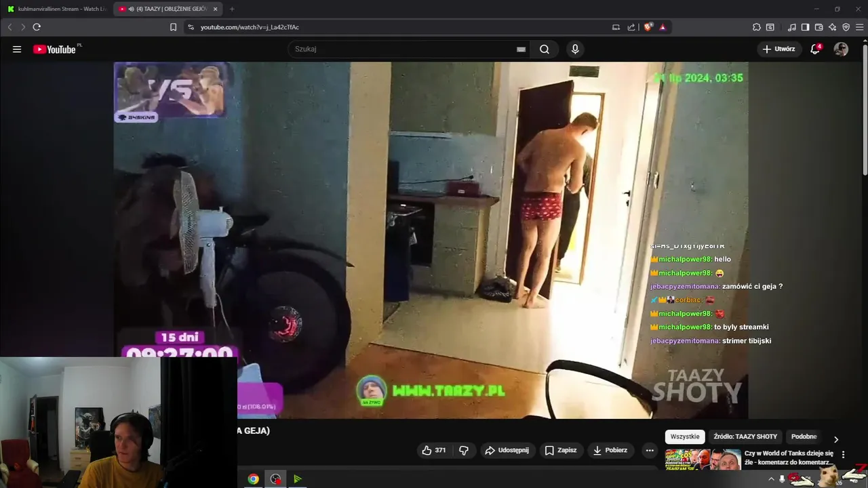Open Brave Wallet icon

[x=818, y=27]
